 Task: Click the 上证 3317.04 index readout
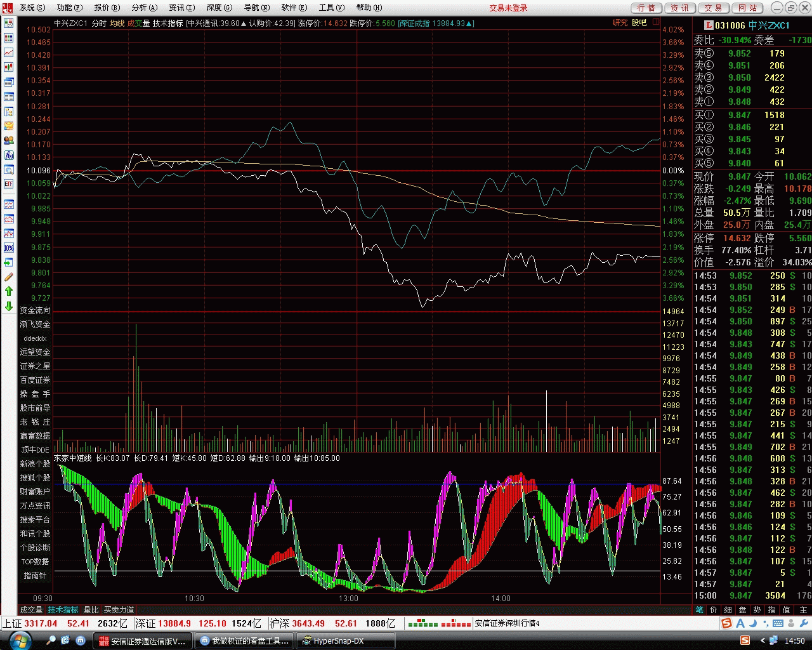coord(30,623)
